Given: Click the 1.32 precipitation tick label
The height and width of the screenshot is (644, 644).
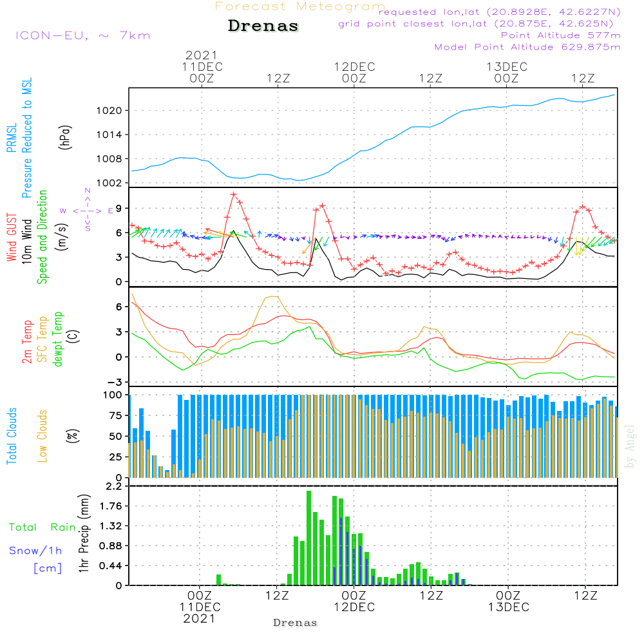Looking at the screenshot, I should (111, 527).
